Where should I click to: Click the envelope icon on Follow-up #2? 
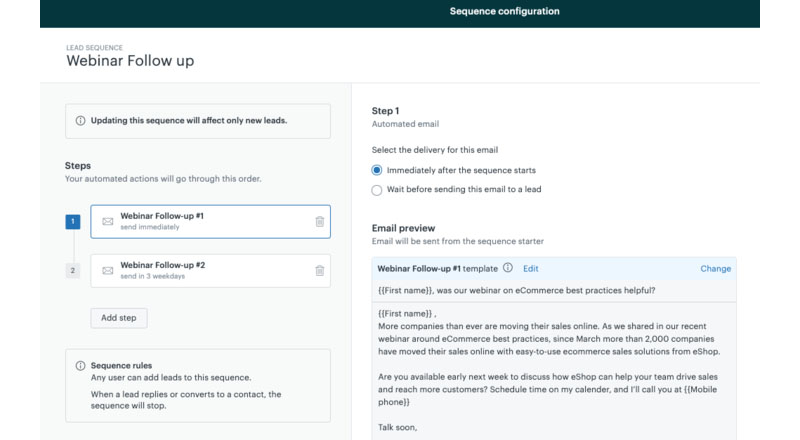point(108,270)
